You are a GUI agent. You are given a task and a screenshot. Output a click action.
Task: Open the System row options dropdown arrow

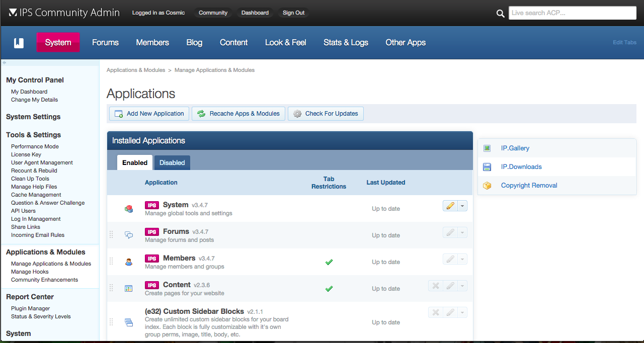[x=462, y=205]
